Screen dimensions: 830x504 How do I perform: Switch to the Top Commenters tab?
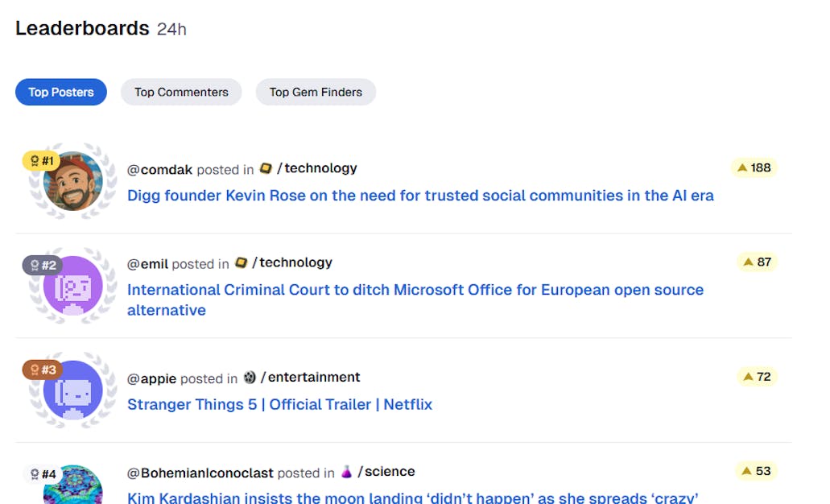tap(181, 92)
